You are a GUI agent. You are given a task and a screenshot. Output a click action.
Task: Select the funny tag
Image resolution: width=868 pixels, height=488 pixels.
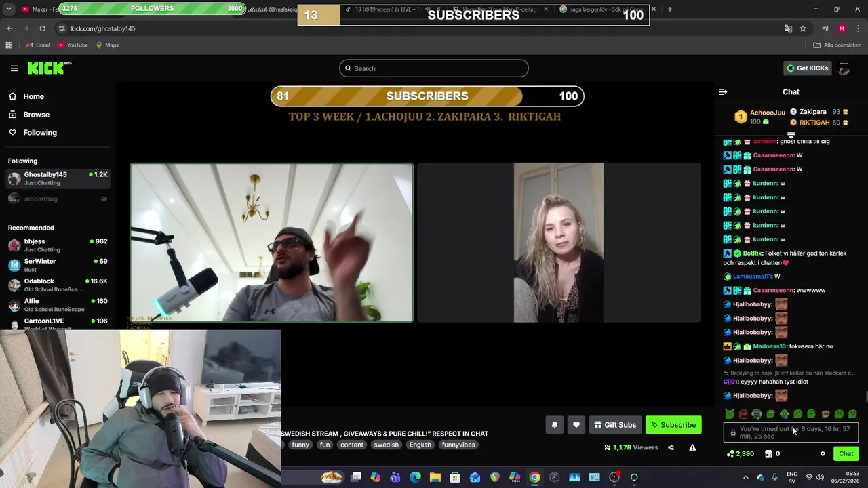click(x=300, y=445)
